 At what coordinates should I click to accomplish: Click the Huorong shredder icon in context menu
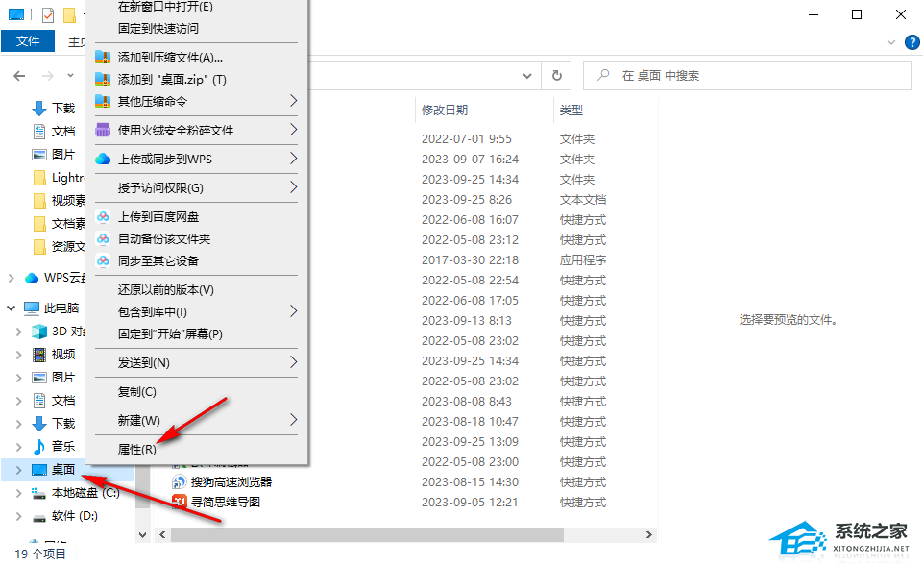point(101,130)
